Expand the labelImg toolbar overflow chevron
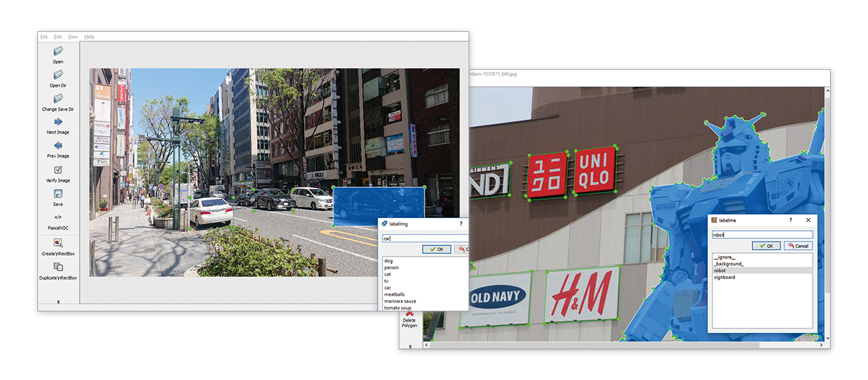The image size is (868, 380). point(58,302)
